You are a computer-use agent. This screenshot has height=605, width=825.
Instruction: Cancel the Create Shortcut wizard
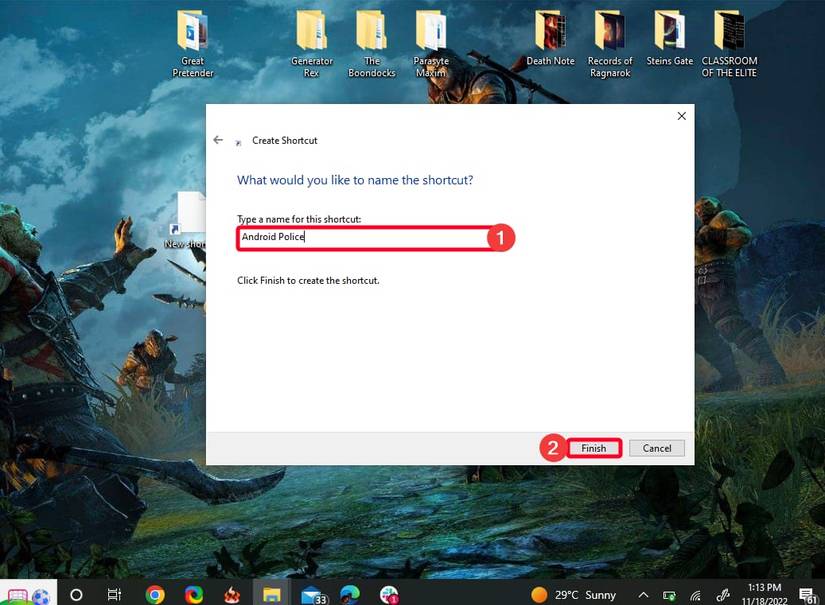click(656, 448)
